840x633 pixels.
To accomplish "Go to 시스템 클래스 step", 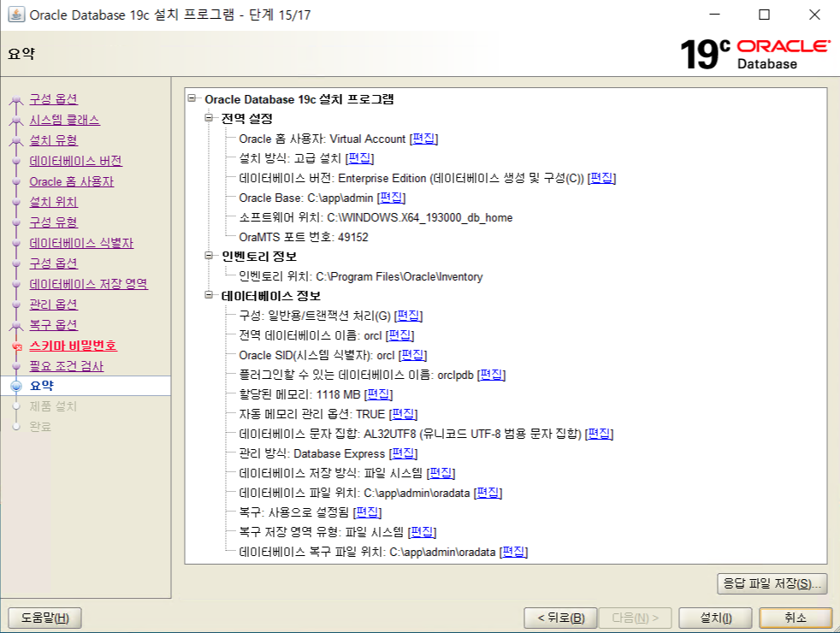I will [x=65, y=120].
